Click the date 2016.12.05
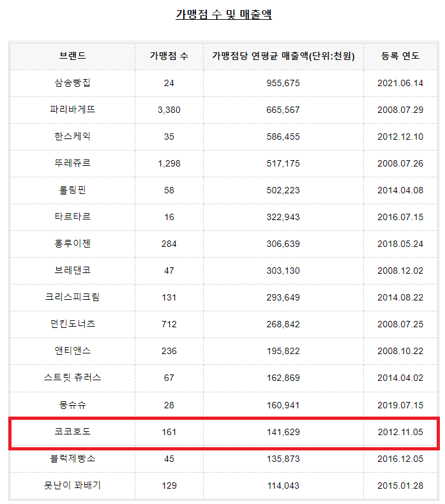The image size is (445, 504). [400, 459]
